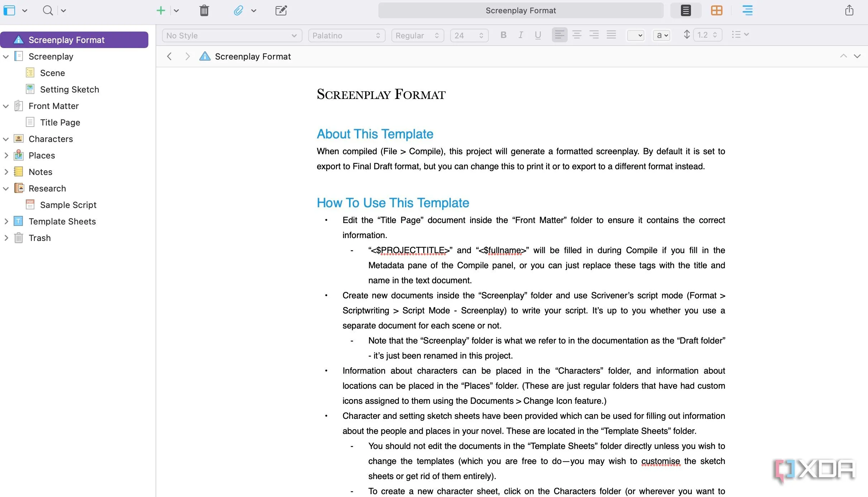Select the Front Matter folder

coord(53,106)
